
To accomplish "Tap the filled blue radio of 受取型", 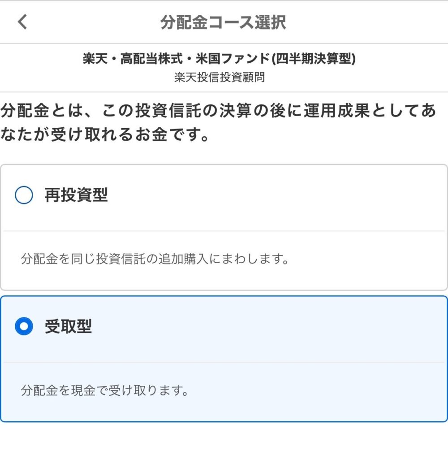I will click(x=25, y=327).
